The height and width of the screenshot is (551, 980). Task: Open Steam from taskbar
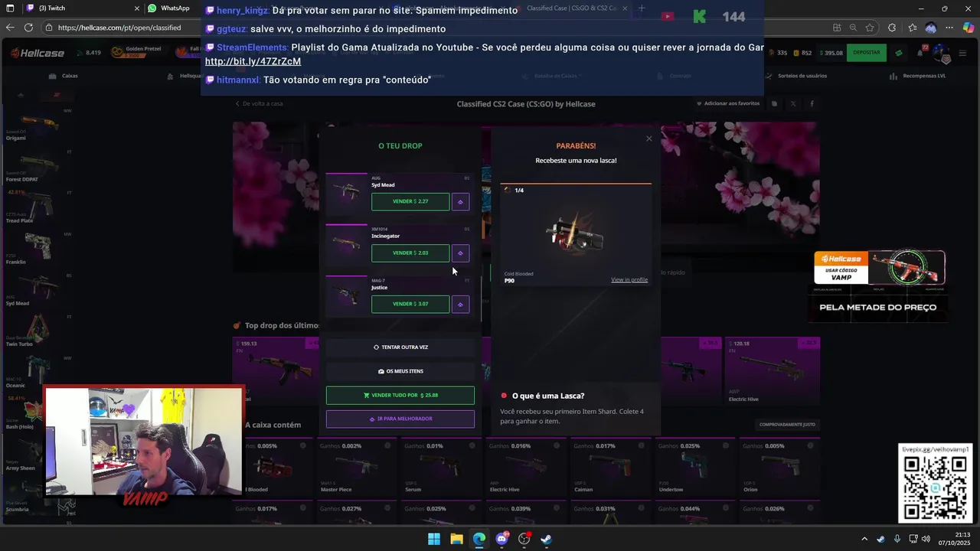click(x=547, y=539)
